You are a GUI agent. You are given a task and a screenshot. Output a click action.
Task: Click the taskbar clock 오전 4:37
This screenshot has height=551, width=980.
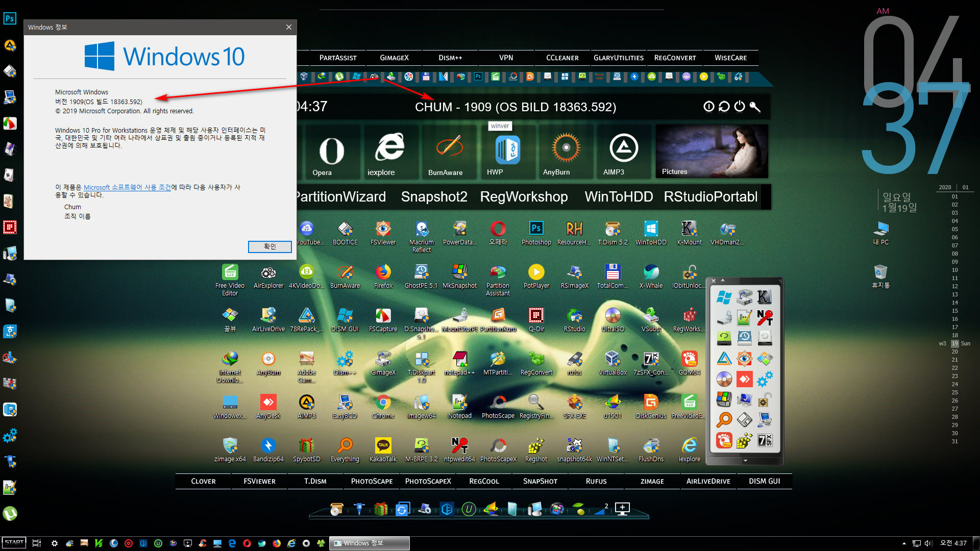click(x=953, y=543)
